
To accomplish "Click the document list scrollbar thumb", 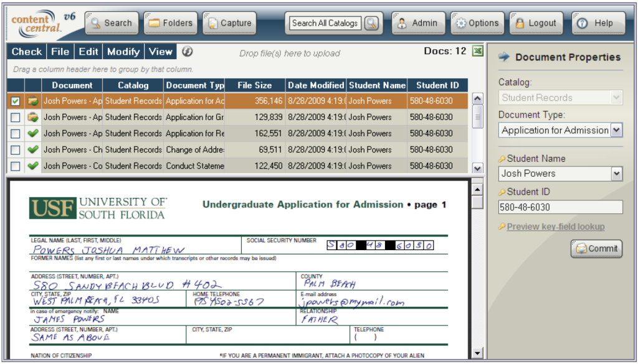I will pyautogui.click(x=478, y=116).
